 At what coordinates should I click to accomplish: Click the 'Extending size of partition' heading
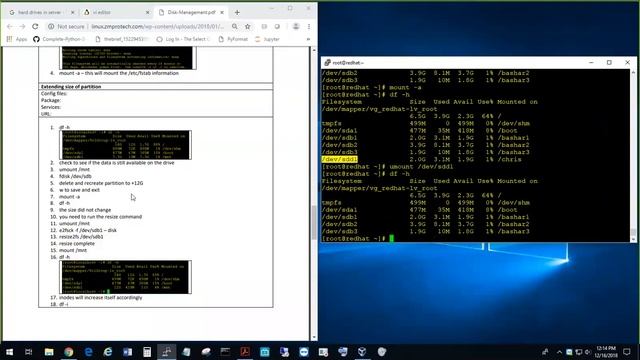point(71,87)
